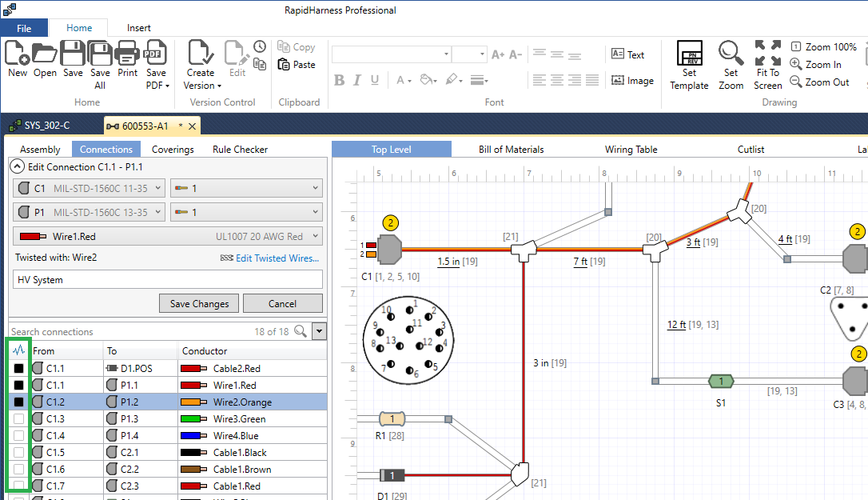This screenshot has width=868, height=500.
Task: Click the New document icon
Action: 17,54
